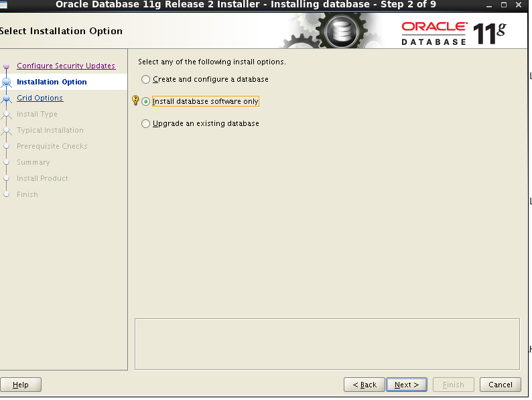Click Finish step label in sidebar
The image size is (532, 400).
click(x=27, y=194)
